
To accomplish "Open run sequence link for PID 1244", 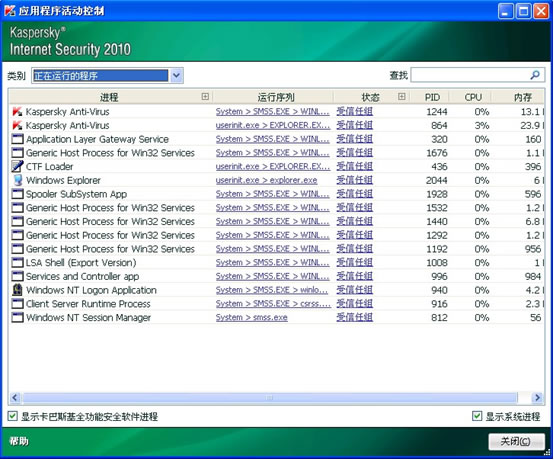I will [272, 112].
